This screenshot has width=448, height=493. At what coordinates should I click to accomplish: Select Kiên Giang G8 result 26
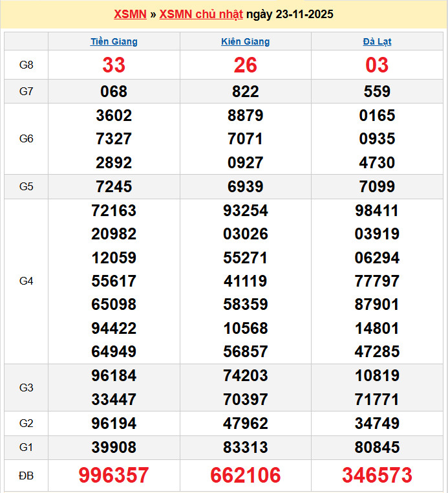245,65
